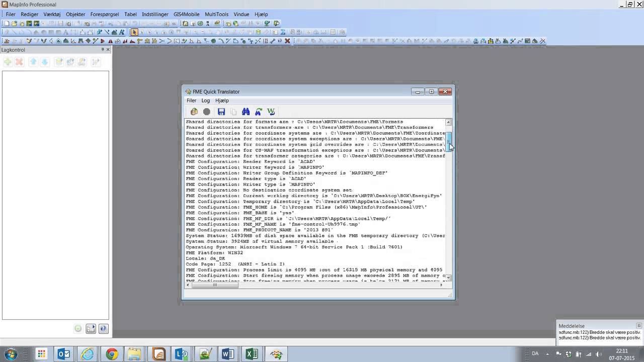Click the gray Stop circle in FME toolbar

[x=207, y=112]
